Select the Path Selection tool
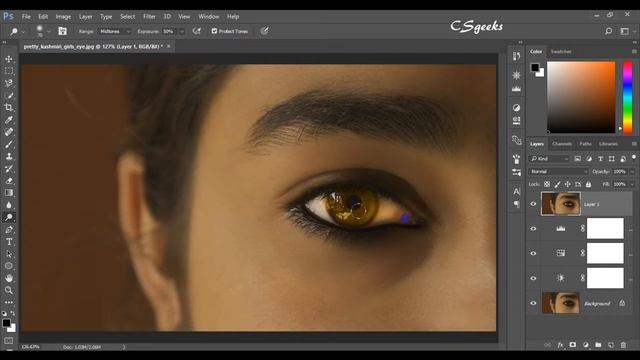This screenshot has width=640, height=360. pos(9,254)
